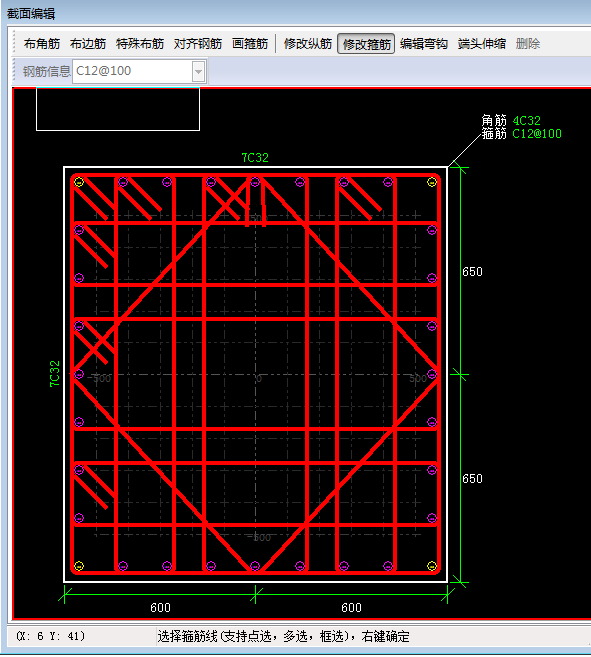Select the bottom-center magenta rebar circle

pos(255,566)
